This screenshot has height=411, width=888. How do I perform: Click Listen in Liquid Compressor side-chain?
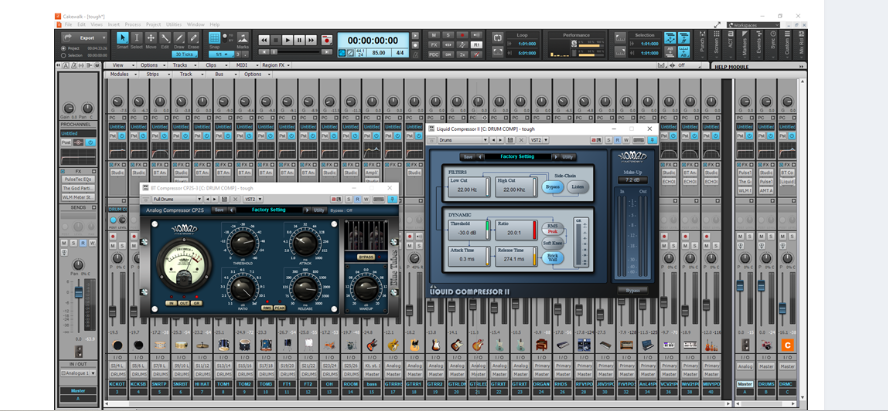[x=578, y=186]
